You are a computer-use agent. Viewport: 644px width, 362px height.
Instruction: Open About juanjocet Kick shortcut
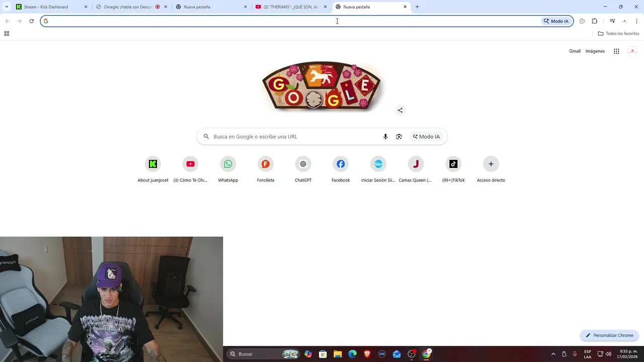[x=153, y=169]
